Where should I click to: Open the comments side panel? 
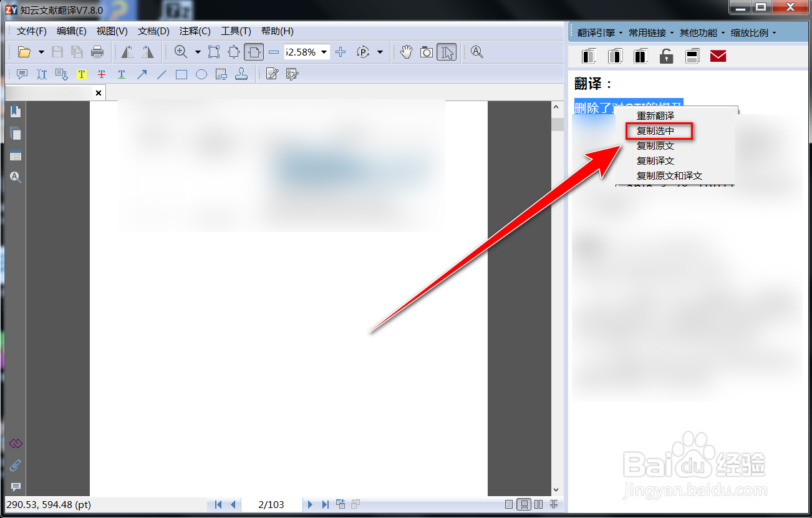pos(16,487)
